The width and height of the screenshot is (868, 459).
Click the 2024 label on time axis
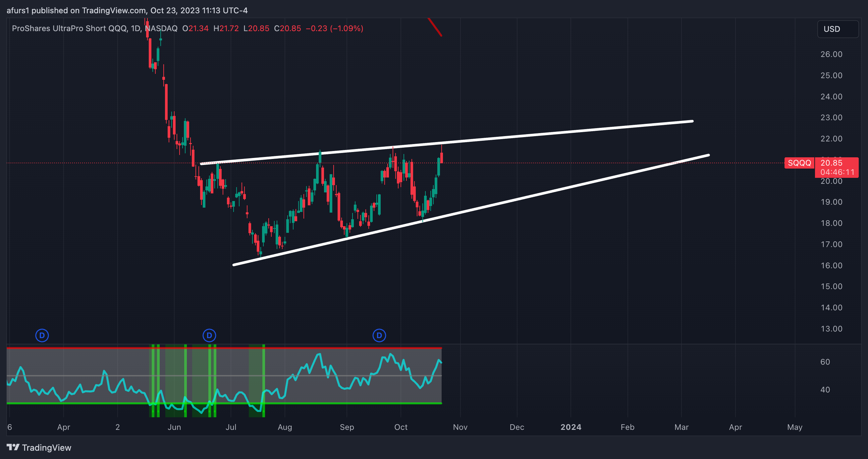(571, 427)
